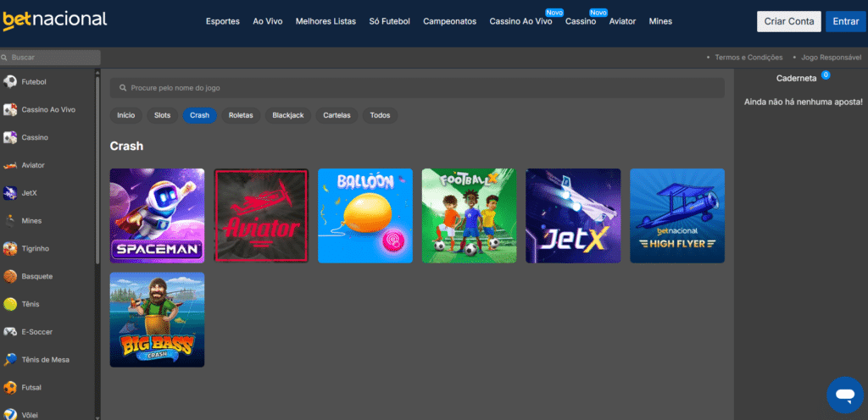The height and width of the screenshot is (420, 868).
Task: Click the Tênis tennis ball icon
Action: [x=10, y=304]
